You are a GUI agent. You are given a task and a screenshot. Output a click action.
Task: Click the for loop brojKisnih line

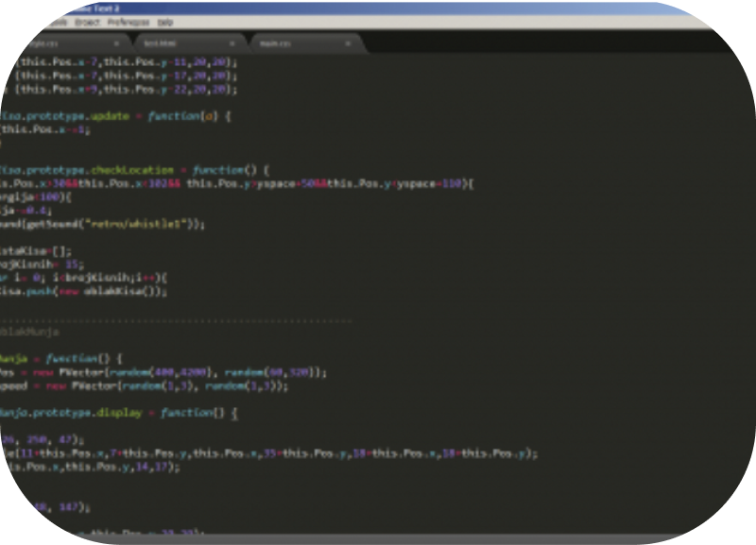85,278
